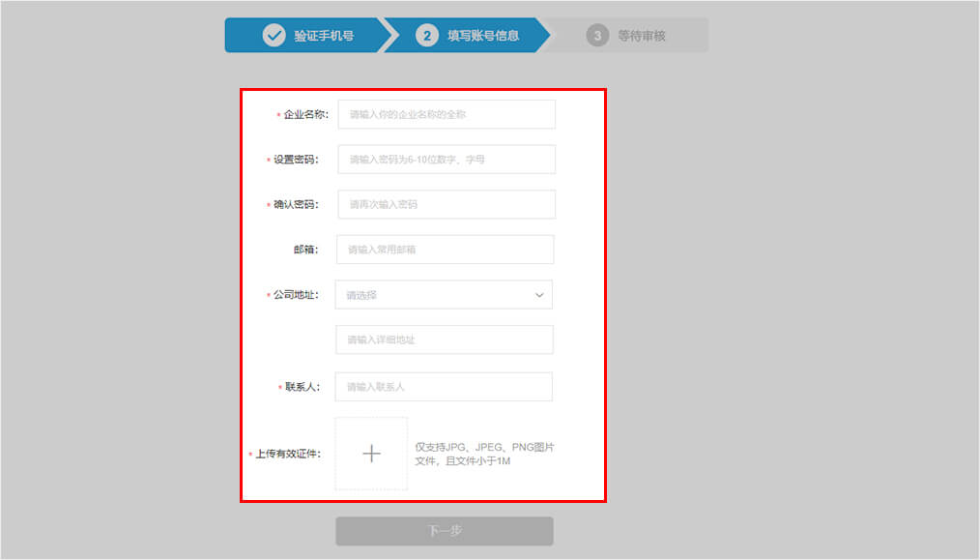This screenshot has width=980, height=560.
Task: Click the checkmark icon in step one
Action: 274,36
